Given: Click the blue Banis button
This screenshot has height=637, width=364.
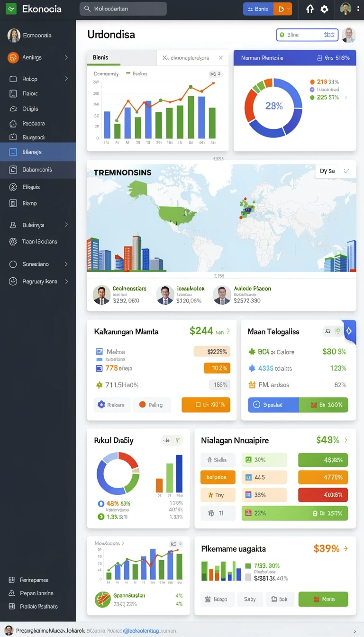Looking at the screenshot, I should pos(258,9).
